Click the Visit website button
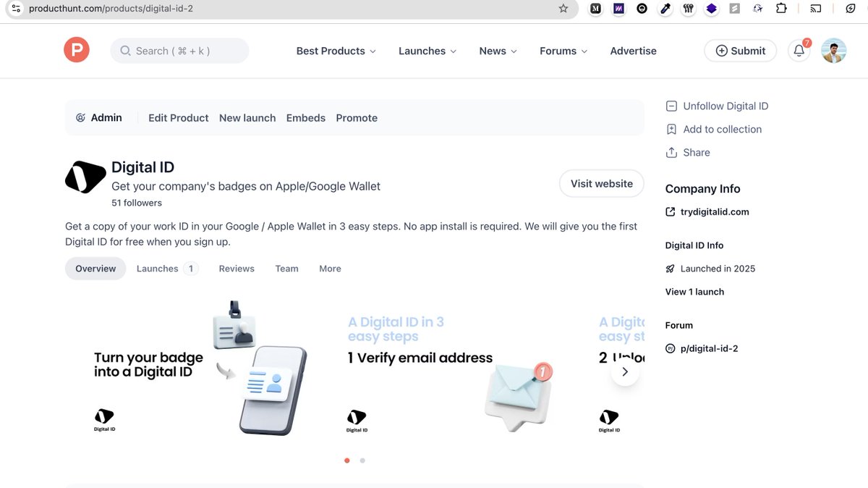This screenshot has width=868, height=488. (x=602, y=184)
